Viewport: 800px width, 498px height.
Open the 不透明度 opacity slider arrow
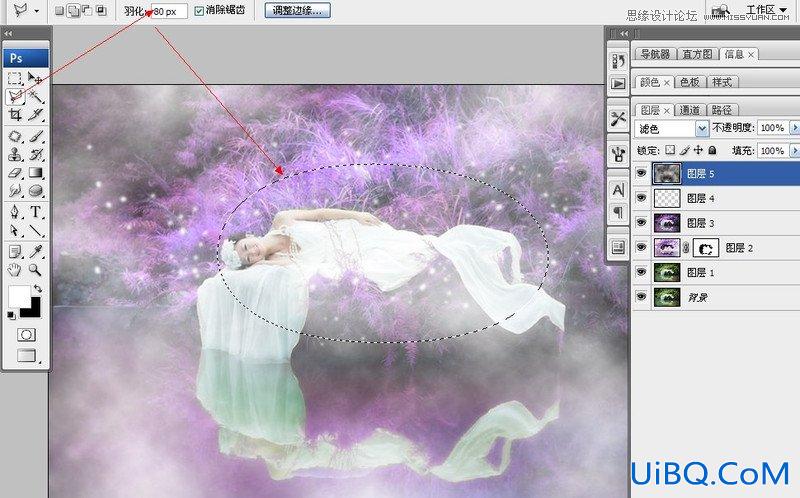[794, 128]
